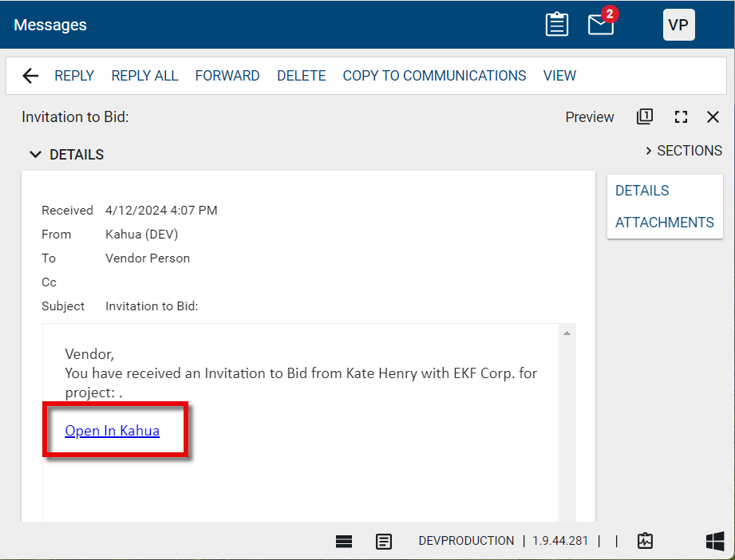Viewport: 735px width, 560px height.
Task: Click the three-bar list icon in status bar
Action: click(344, 542)
